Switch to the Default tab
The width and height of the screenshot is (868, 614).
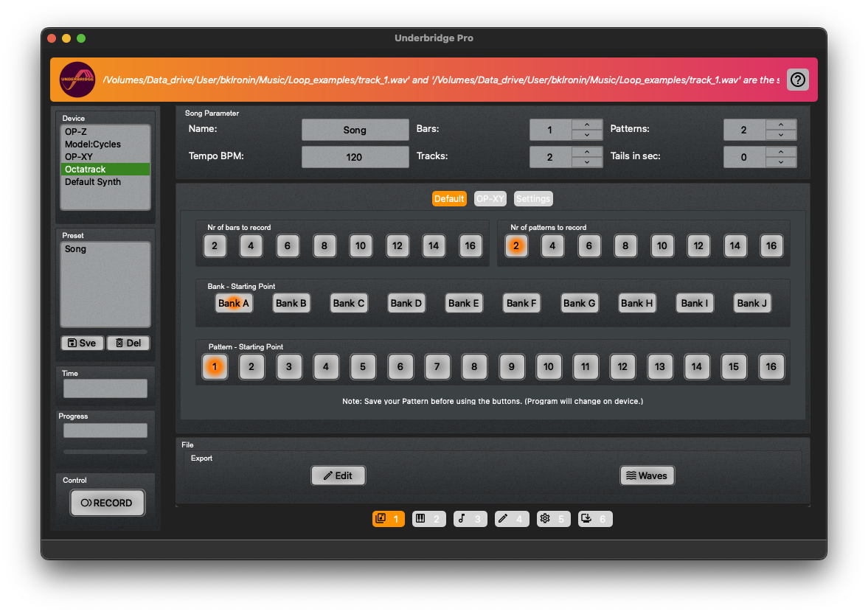449,198
